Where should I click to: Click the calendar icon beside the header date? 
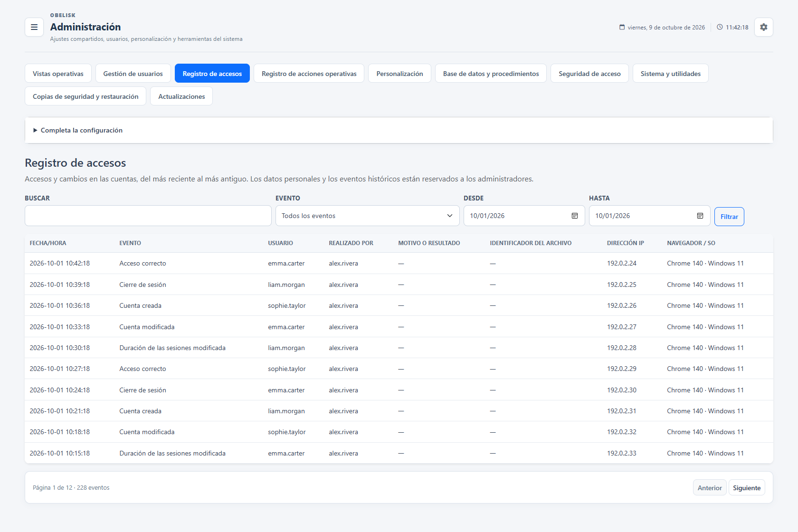point(622,27)
